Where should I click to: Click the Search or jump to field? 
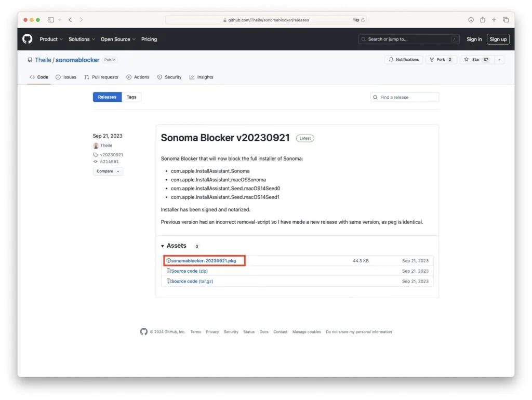pyautogui.click(x=408, y=39)
